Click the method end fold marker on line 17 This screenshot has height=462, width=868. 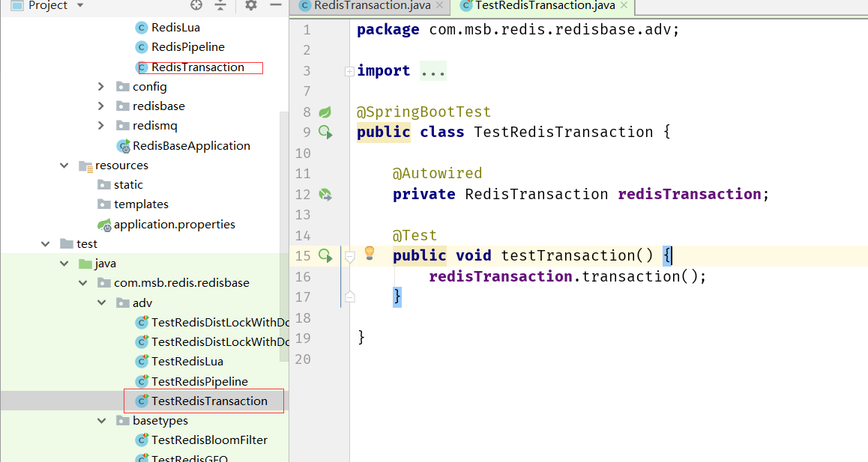[x=350, y=297]
